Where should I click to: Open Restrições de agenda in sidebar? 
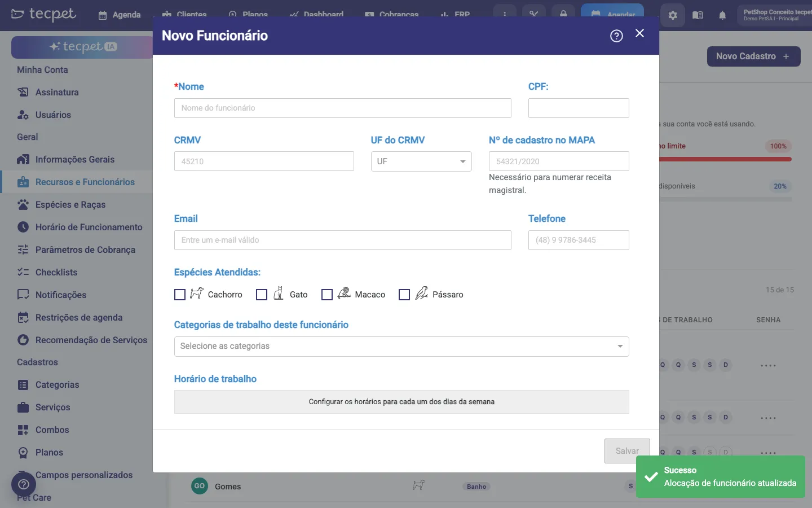point(79,317)
